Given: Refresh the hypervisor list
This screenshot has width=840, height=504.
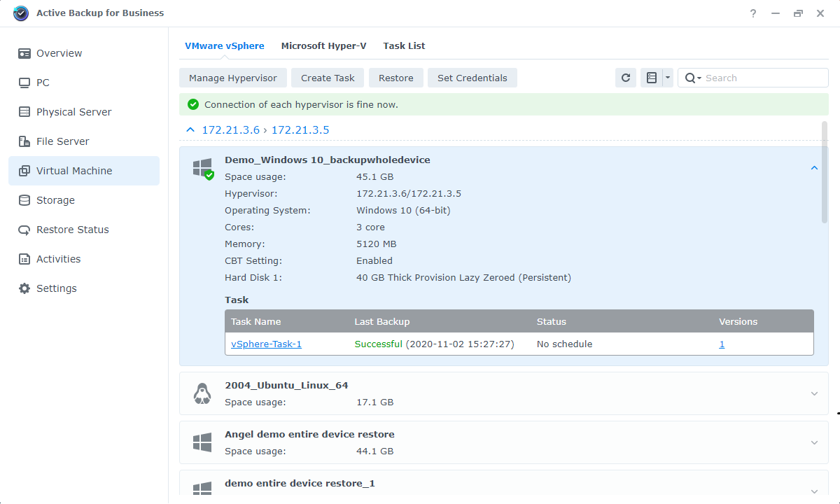Looking at the screenshot, I should [625, 78].
